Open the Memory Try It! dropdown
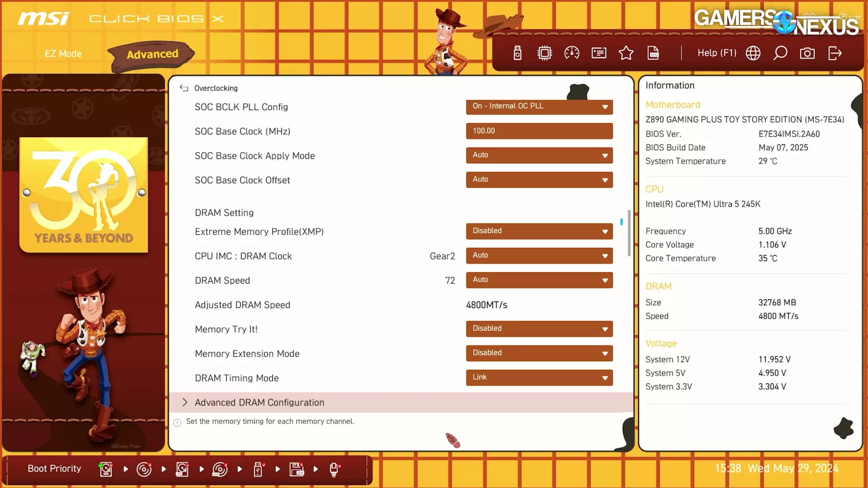The width and height of the screenshot is (868, 488). (539, 329)
